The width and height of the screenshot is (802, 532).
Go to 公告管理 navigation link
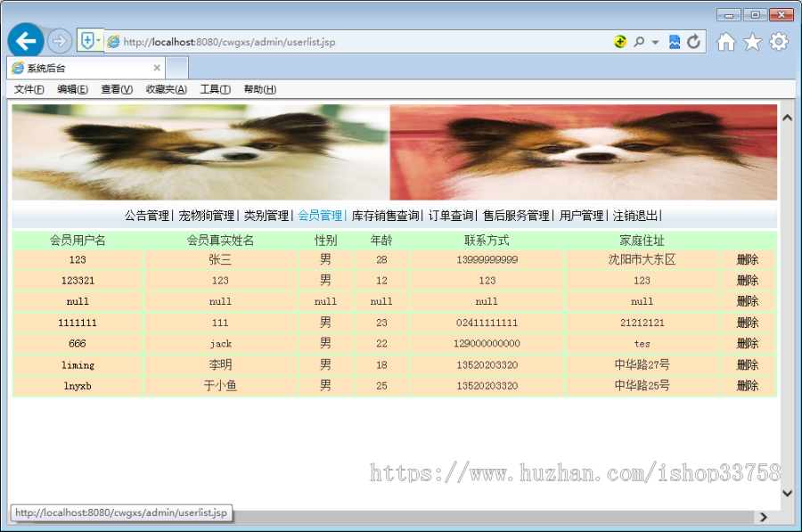click(147, 216)
